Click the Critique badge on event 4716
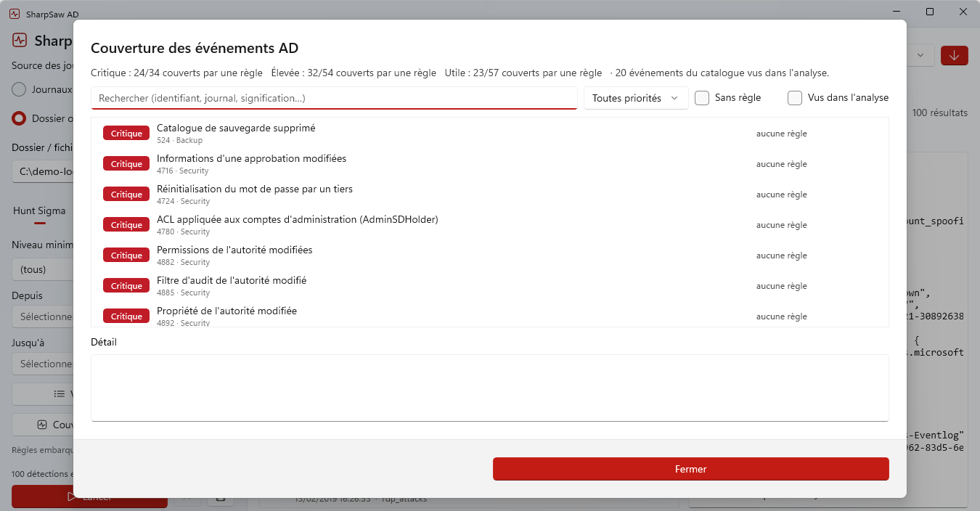Screen dimensions: 980x511 tap(126, 164)
